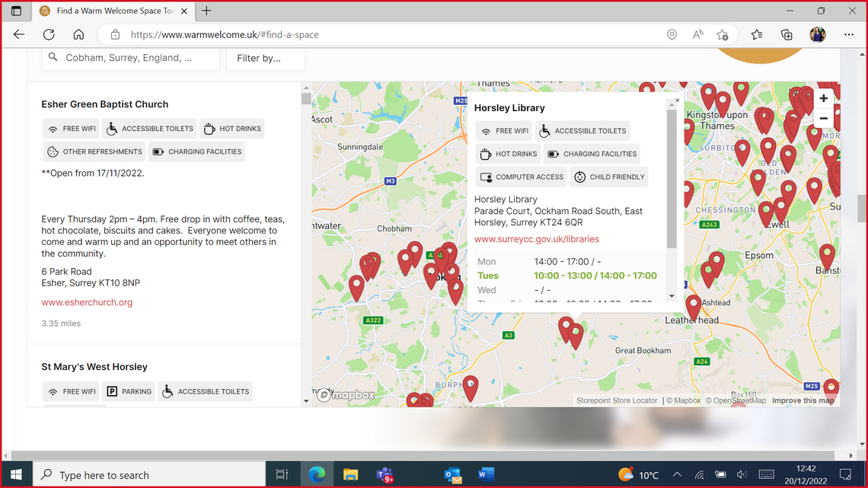Click the Tues opening hours row
Viewport: 868px width, 488px height.
click(x=567, y=276)
